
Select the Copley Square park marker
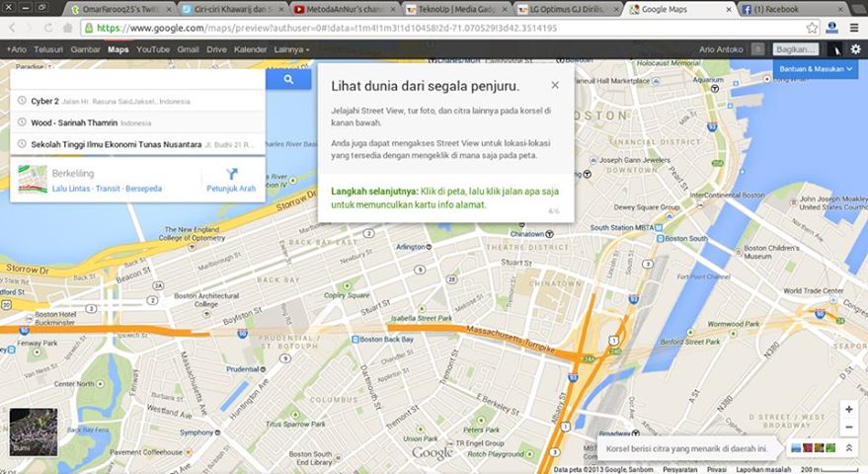(347, 285)
